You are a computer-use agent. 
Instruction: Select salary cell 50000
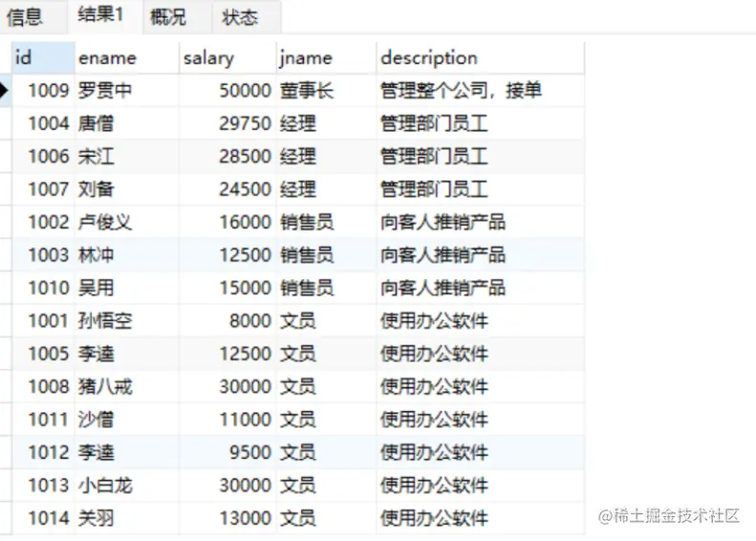(227, 91)
